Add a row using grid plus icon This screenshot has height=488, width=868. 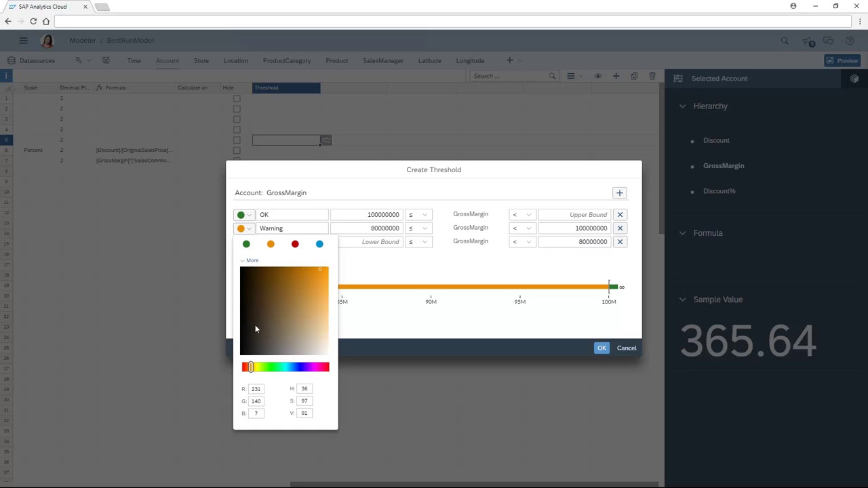616,76
